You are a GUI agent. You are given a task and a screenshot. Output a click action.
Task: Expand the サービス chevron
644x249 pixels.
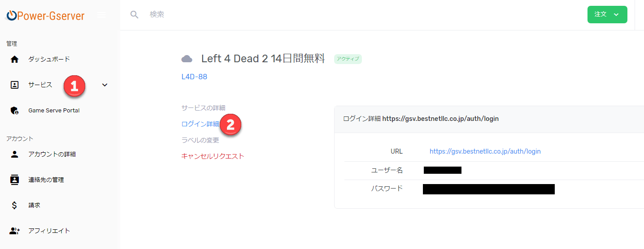tap(105, 85)
